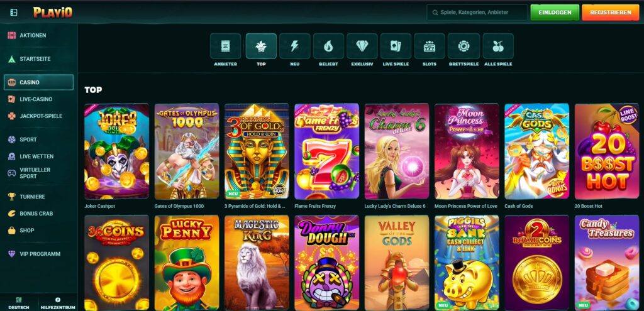Open the 36 Coins game thumbnail
Viewport: 644px width, 311px height.
(116, 263)
